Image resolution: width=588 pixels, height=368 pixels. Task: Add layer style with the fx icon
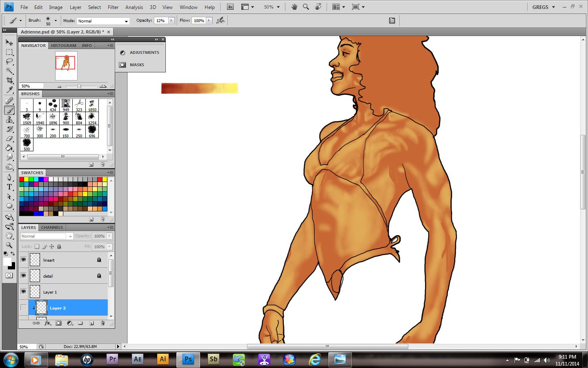tap(47, 323)
